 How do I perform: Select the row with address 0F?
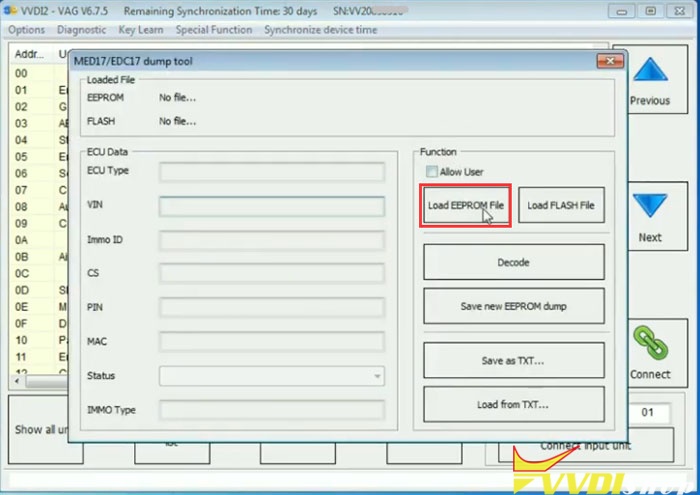tap(39, 323)
